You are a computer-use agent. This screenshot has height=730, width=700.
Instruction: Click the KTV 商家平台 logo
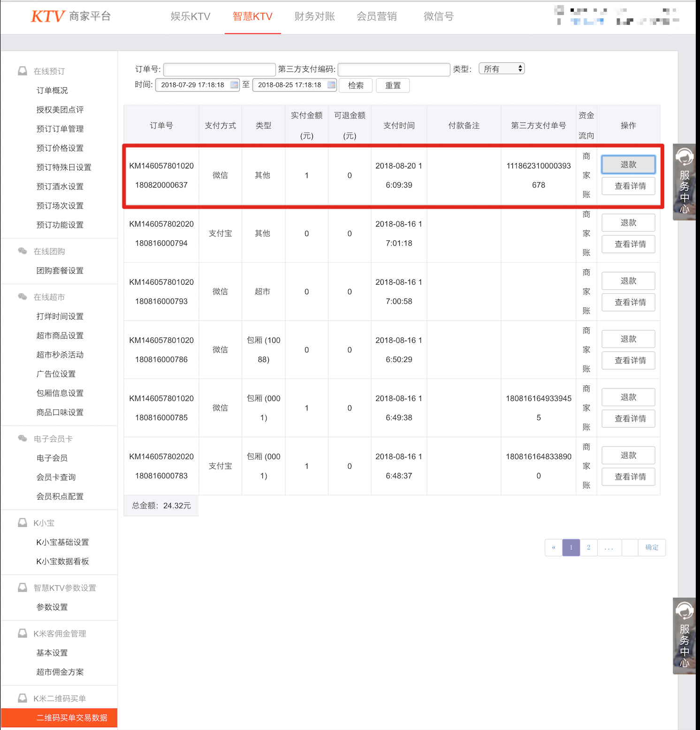(71, 16)
